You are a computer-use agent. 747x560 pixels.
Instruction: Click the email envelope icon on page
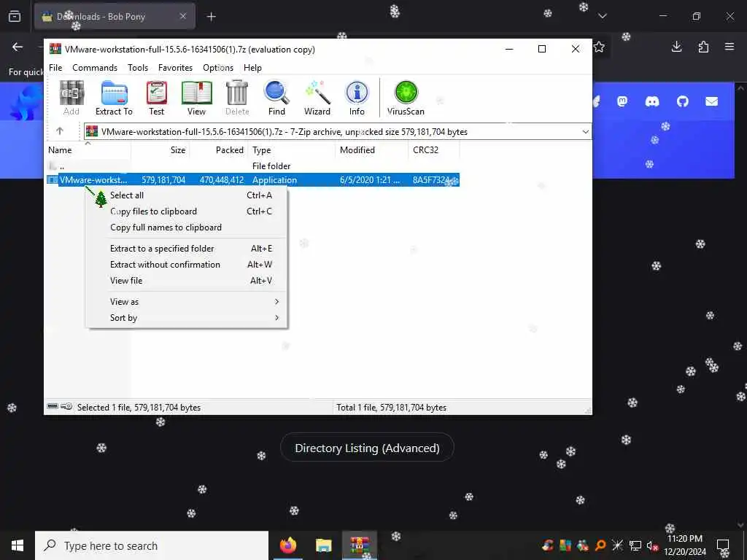point(711,101)
